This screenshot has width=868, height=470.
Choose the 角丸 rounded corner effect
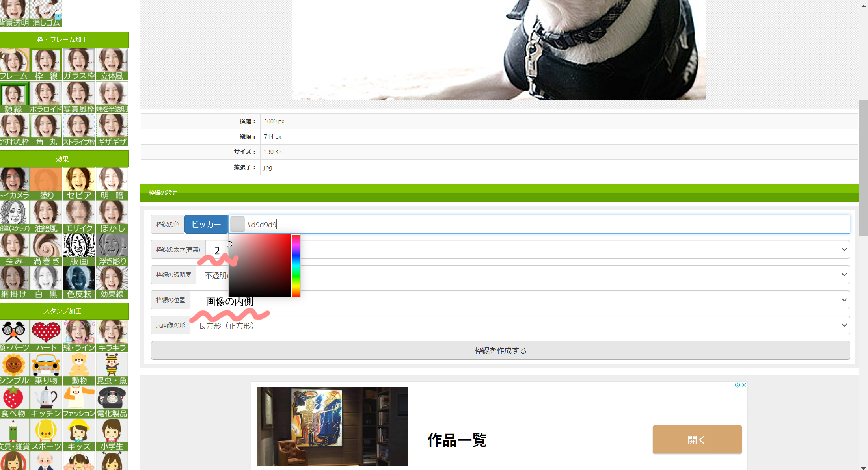[46, 130]
